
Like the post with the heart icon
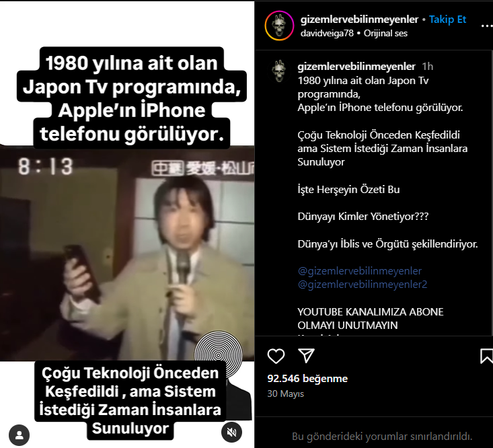click(276, 357)
